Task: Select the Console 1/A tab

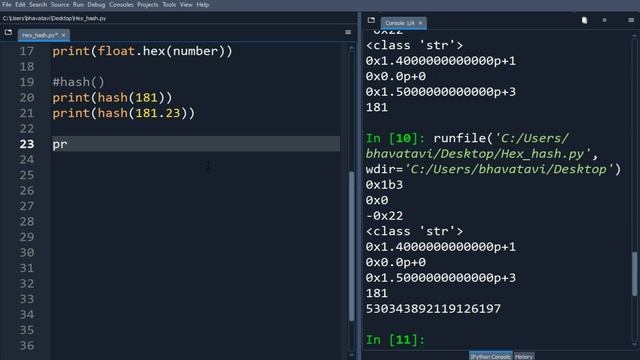Action: point(400,23)
